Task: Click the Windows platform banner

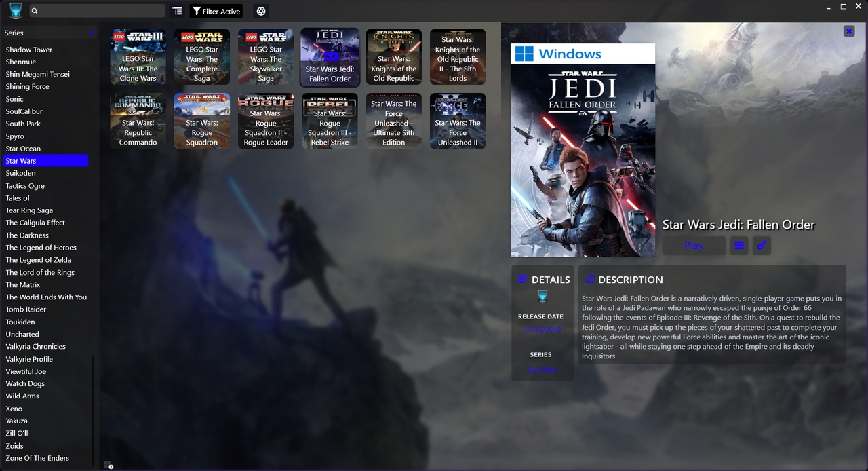Action: coord(583,54)
